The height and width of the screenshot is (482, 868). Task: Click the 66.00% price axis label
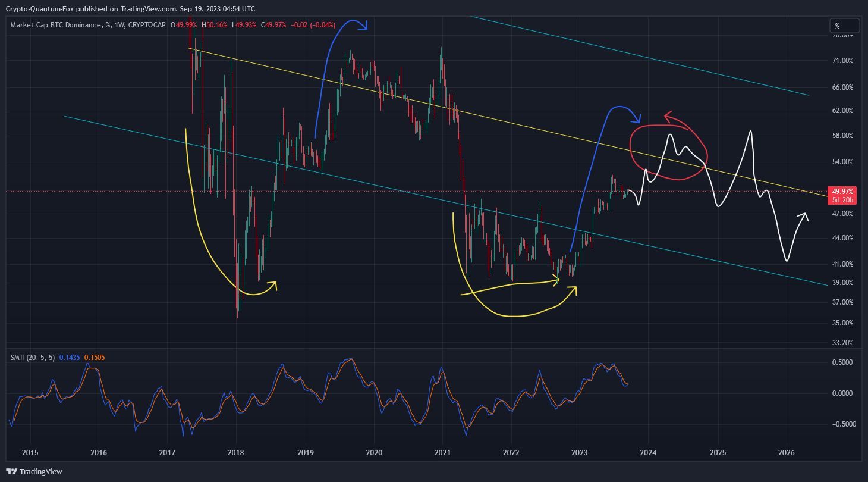point(843,87)
